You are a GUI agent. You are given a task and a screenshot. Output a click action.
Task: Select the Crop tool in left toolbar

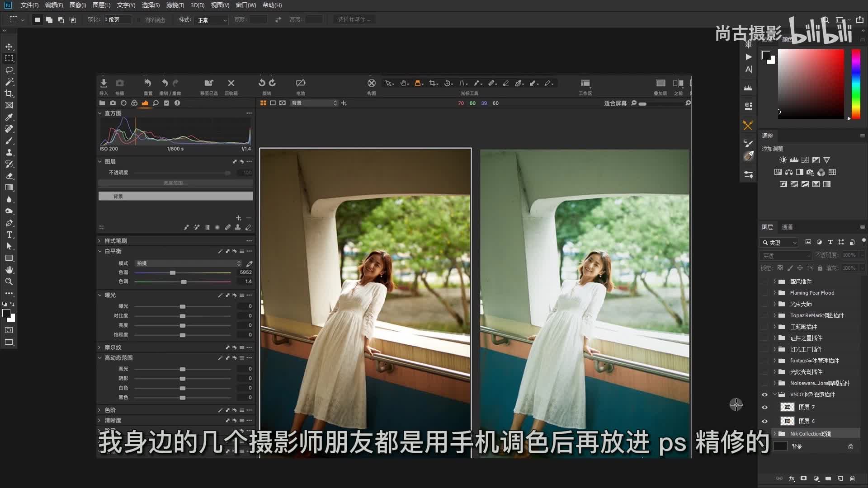[x=9, y=94]
